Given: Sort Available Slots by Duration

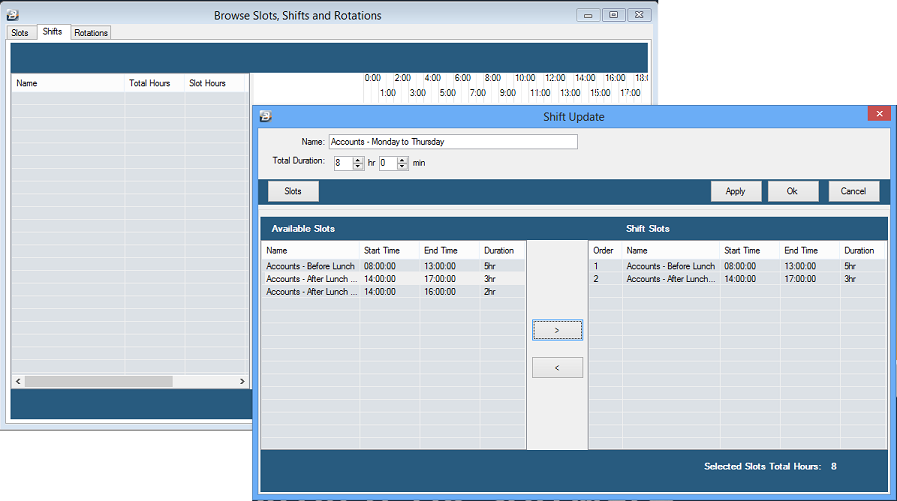Looking at the screenshot, I should (x=502, y=250).
